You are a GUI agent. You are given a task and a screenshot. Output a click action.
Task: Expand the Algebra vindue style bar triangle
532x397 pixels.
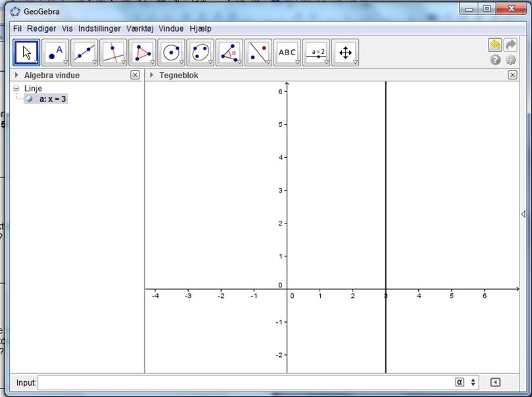tap(16, 75)
